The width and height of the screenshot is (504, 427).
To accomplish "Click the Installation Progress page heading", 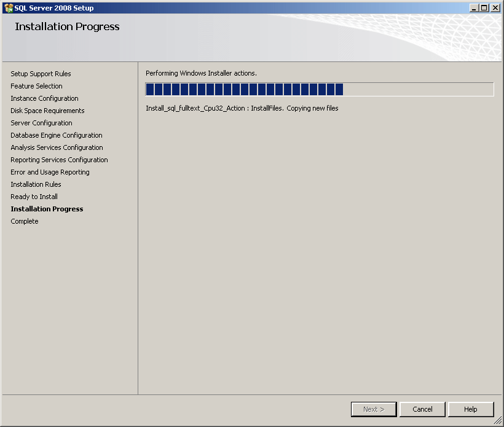I will (67, 26).
